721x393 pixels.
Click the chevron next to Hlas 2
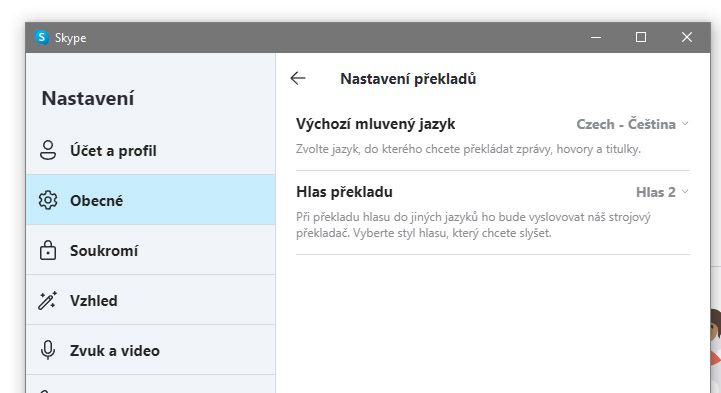pos(685,192)
